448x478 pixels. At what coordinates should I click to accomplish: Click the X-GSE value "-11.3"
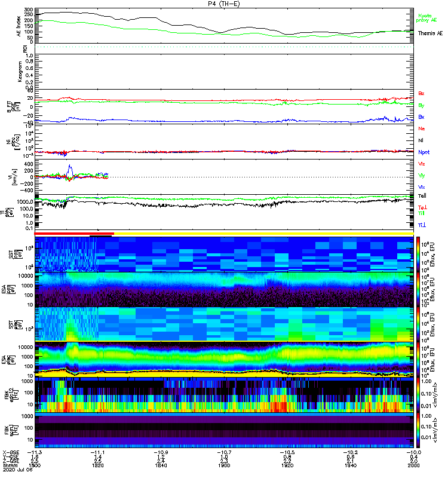coord(35,452)
